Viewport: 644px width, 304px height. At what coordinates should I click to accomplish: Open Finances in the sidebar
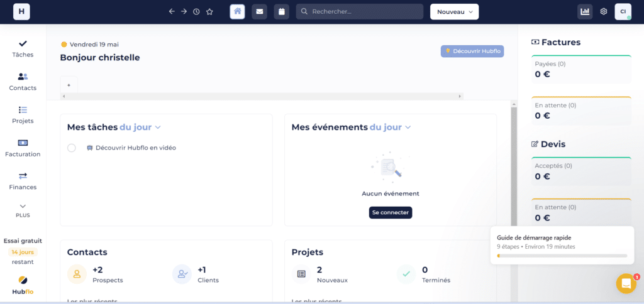[x=23, y=182]
